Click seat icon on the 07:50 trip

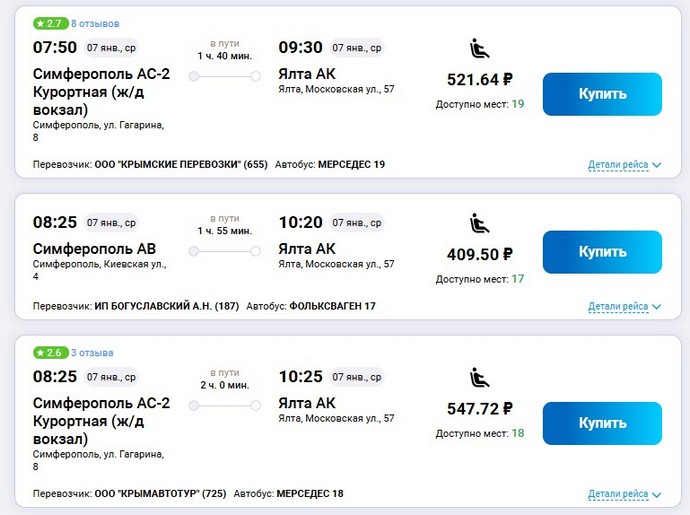click(x=479, y=47)
